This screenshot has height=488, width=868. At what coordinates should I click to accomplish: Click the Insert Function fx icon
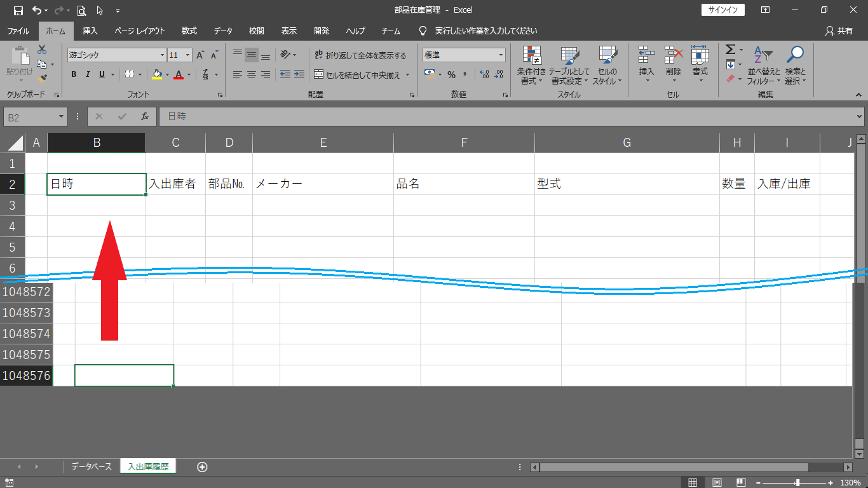point(145,117)
